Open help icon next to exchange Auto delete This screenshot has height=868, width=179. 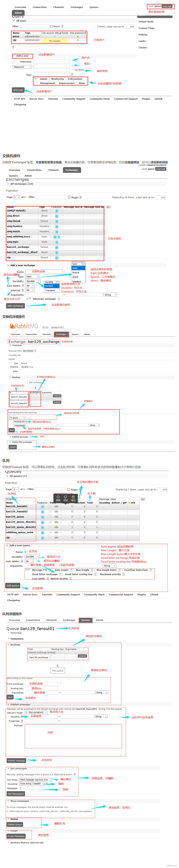23,286
